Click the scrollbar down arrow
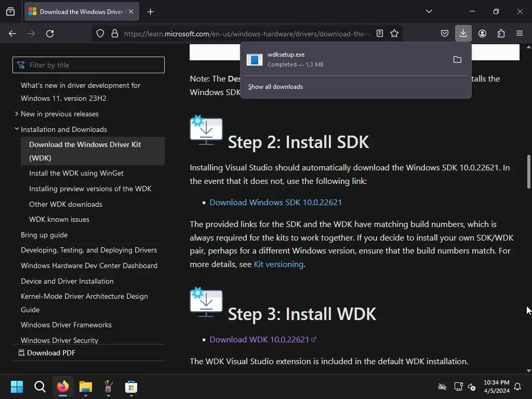This screenshot has height=399, width=532. click(x=528, y=371)
